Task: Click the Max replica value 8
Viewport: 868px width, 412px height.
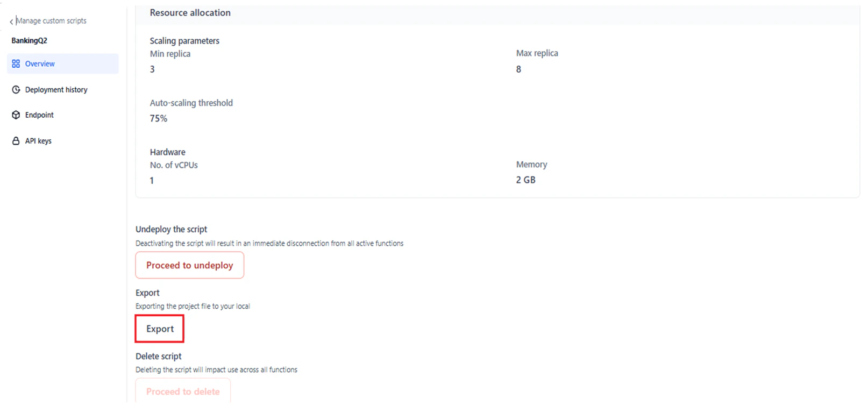Action: point(518,69)
